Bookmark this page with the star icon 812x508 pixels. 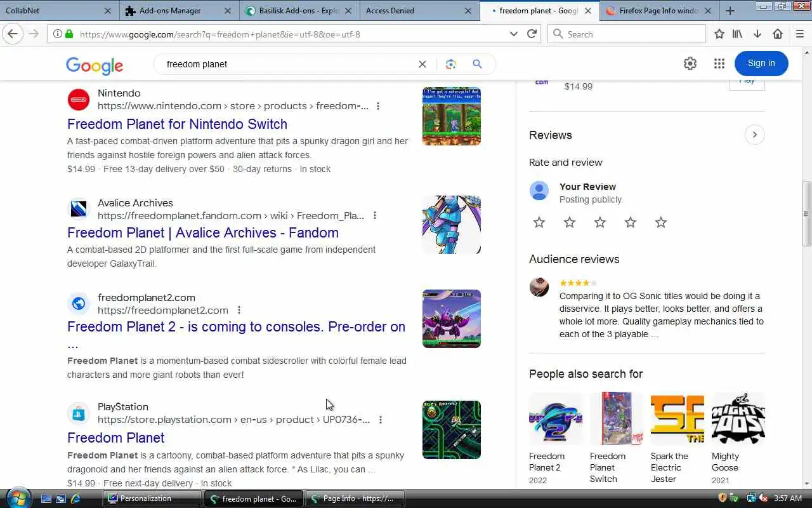click(719, 34)
